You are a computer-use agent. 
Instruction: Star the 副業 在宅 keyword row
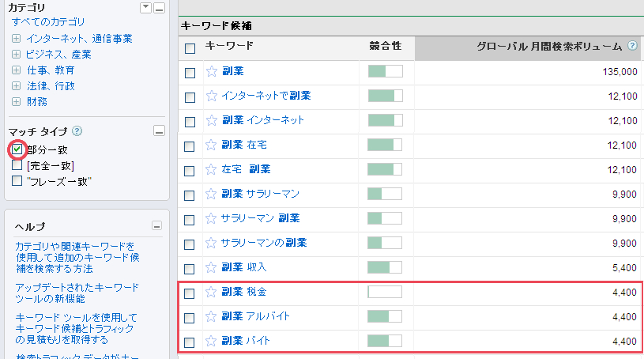pyautogui.click(x=211, y=145)
